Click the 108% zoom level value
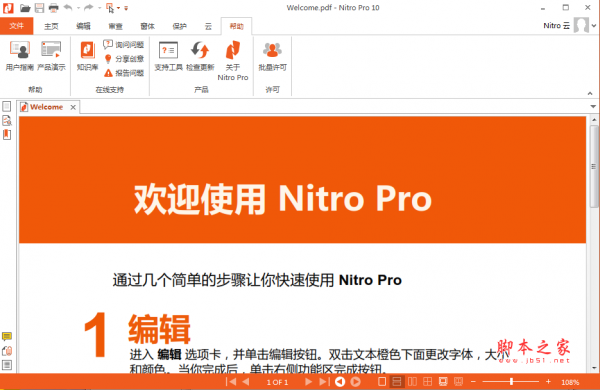This screenshot has height=390, width=600. 570,382
